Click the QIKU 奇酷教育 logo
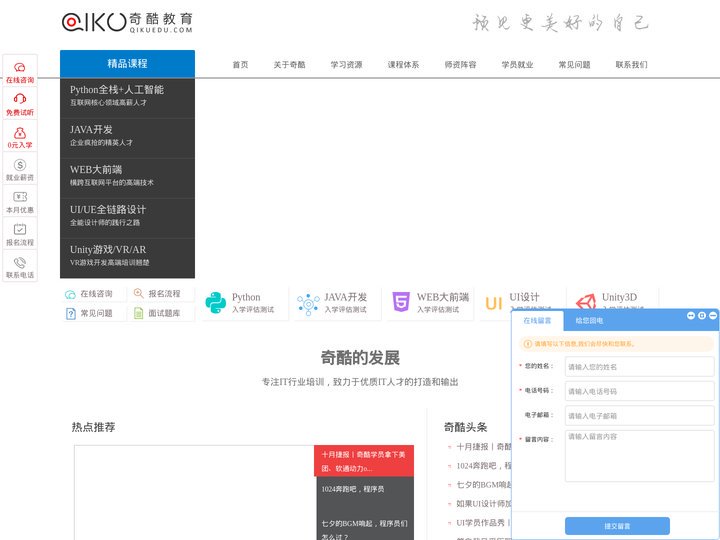This screenshot has width=720, height=540. coord(127,22)
